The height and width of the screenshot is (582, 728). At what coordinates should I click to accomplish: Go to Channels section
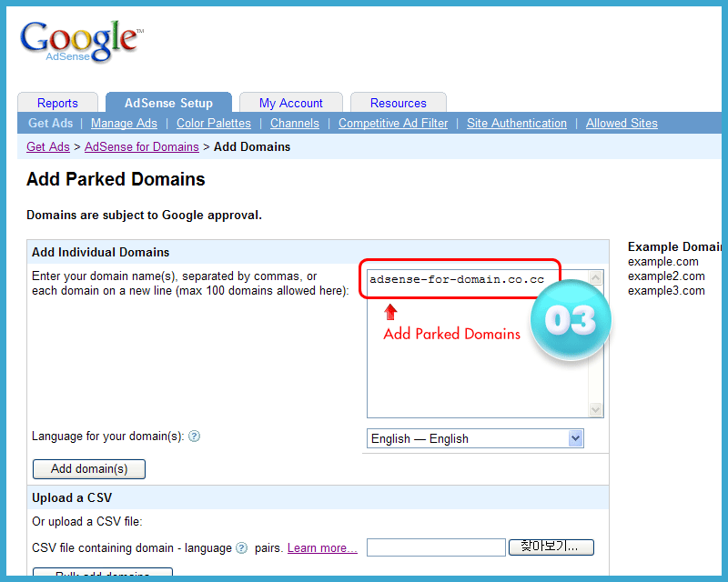coord(295,123)
